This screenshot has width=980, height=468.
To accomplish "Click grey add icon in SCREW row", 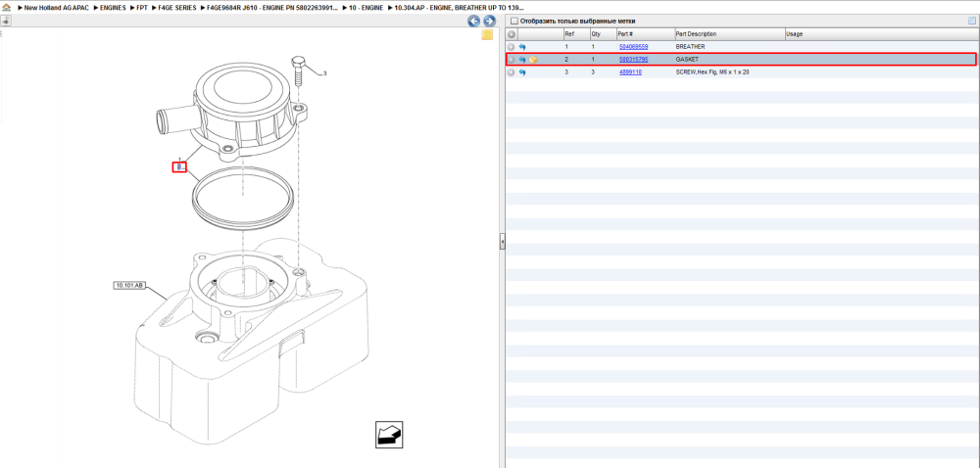I will point(512,72).
